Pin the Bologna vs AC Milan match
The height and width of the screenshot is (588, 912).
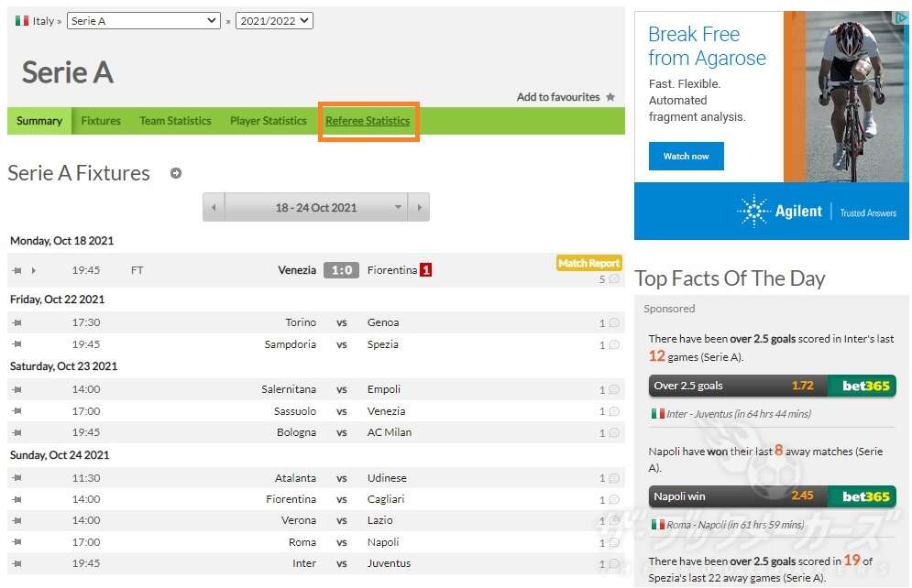pos(16,432)
